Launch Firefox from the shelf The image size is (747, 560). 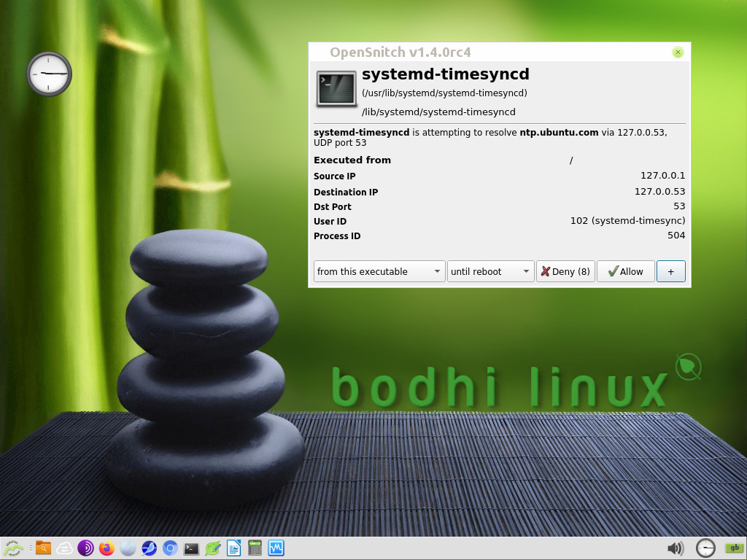click(x=107, y=548)
